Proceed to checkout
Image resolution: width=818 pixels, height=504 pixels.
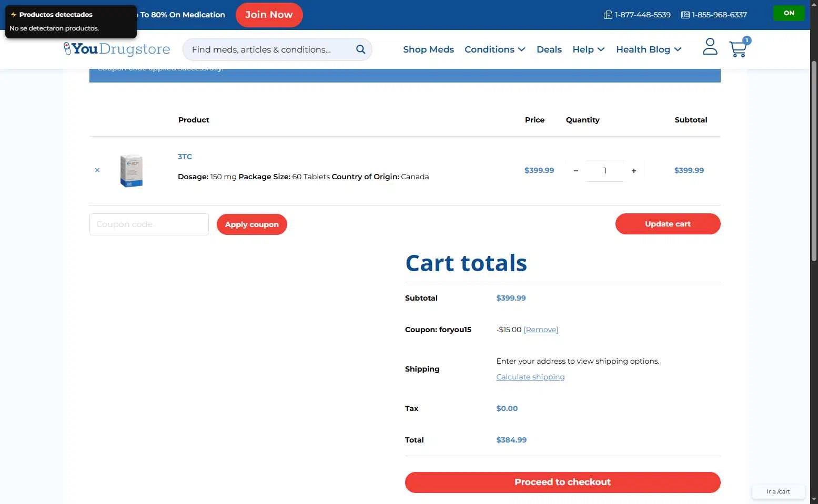point(563,482)
